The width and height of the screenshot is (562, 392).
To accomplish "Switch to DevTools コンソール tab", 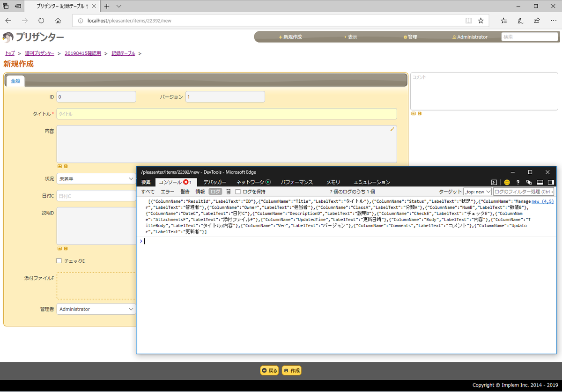I will click(x=175, y=182).
